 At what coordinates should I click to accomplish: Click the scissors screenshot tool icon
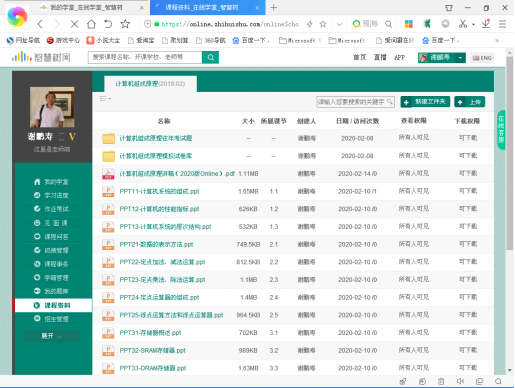click(x=463, y=24)
